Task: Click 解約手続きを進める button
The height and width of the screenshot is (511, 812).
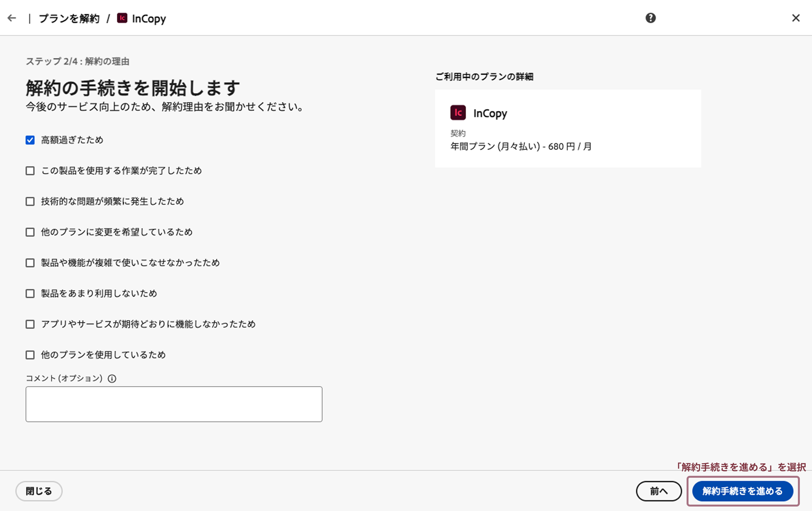Action: click(x=743, y=491)
